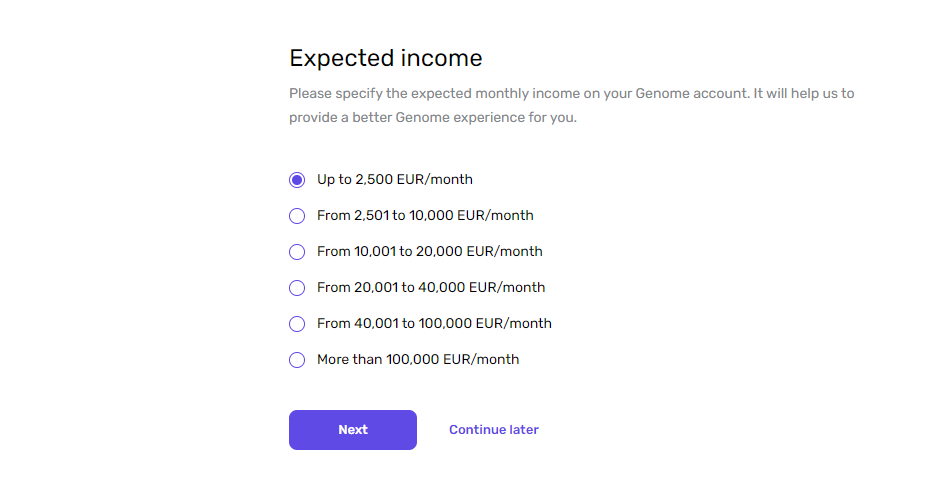Proceed with the Next button

coord(352,430)
